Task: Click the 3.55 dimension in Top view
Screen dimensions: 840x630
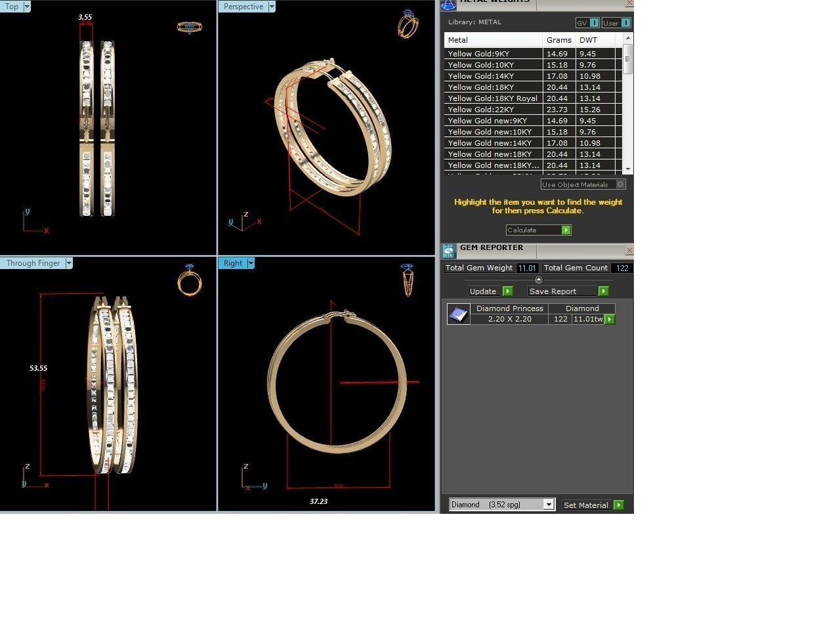Action: click(x=85, y=17)
